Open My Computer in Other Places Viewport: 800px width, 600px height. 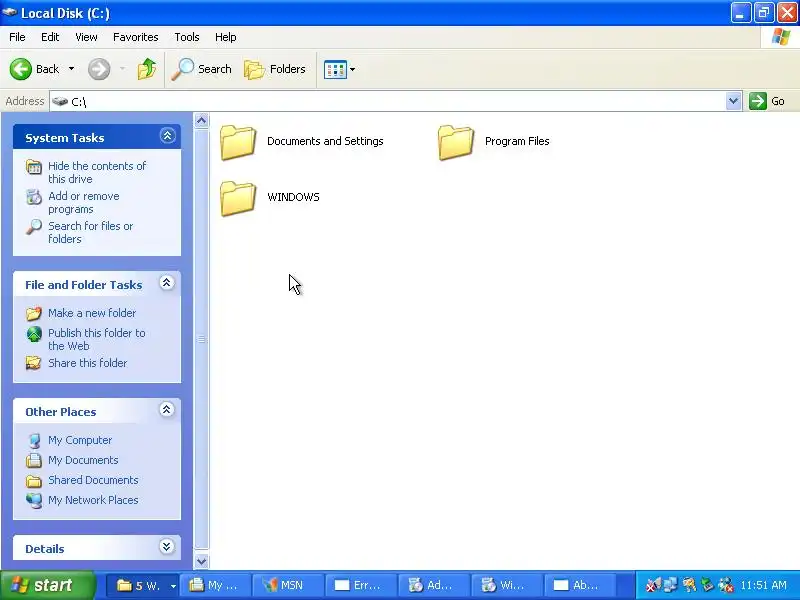80,440
